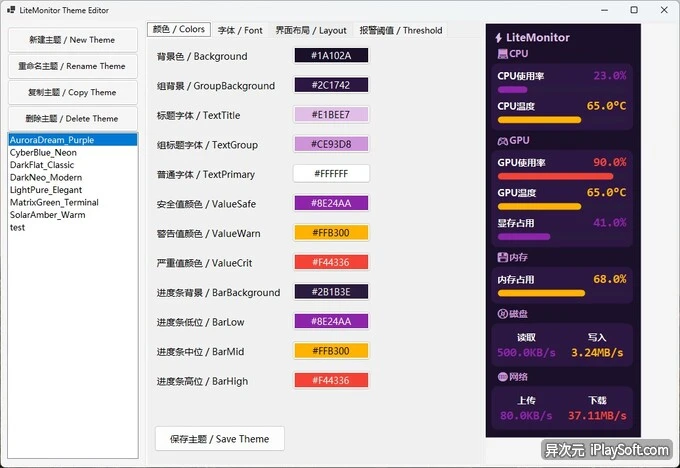Click the BarHigh #F44336 swatch

click(x=331, y=380)
